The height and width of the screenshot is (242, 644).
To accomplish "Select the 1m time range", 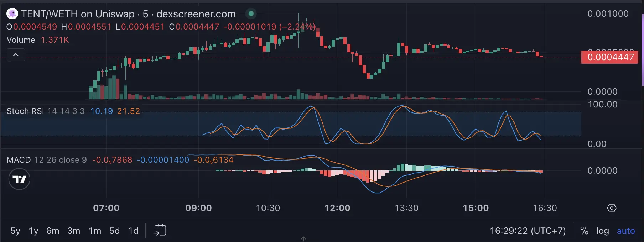I will coord(95,231).
